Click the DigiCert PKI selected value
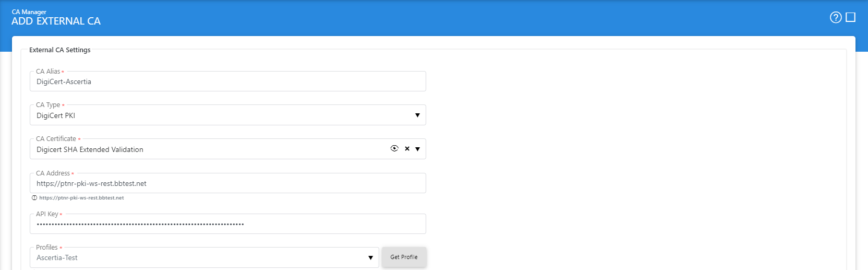 56,116
